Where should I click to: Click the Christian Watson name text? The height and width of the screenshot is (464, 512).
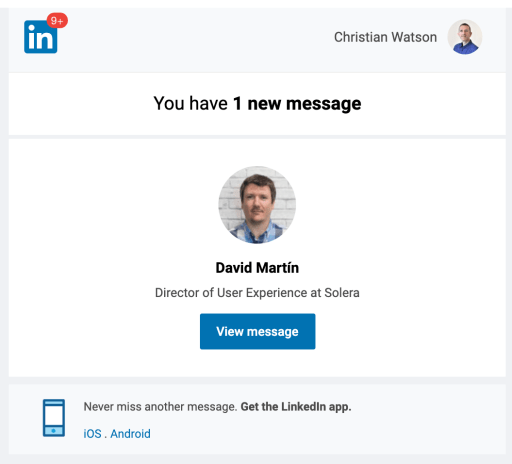pyautogui.click(x=385, y=37)
